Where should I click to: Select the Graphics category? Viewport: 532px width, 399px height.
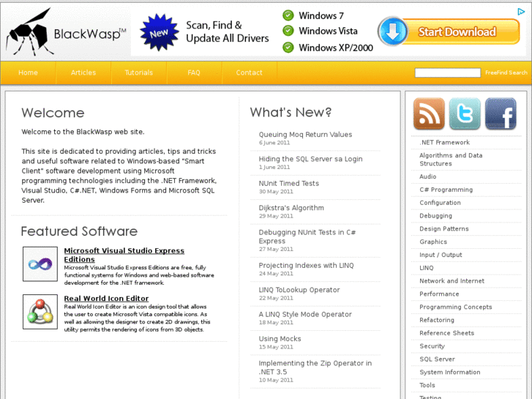tap(433, 242)
